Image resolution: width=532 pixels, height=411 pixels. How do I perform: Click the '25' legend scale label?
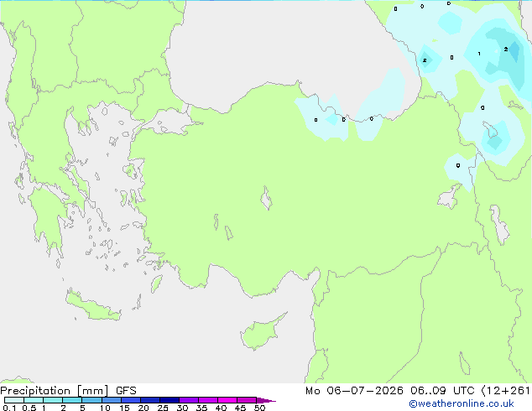[163, 408]
